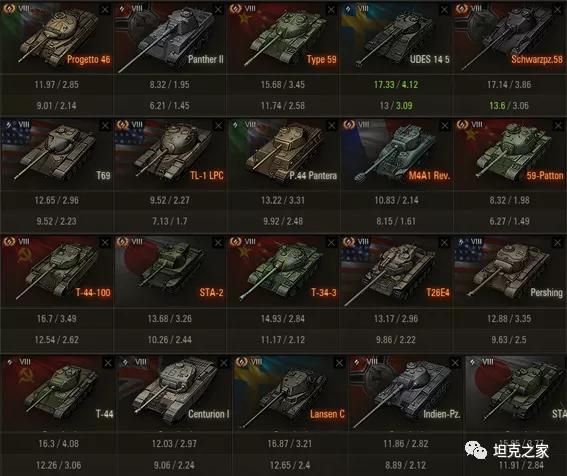Close the T69 tank card

tap(105, 126)
